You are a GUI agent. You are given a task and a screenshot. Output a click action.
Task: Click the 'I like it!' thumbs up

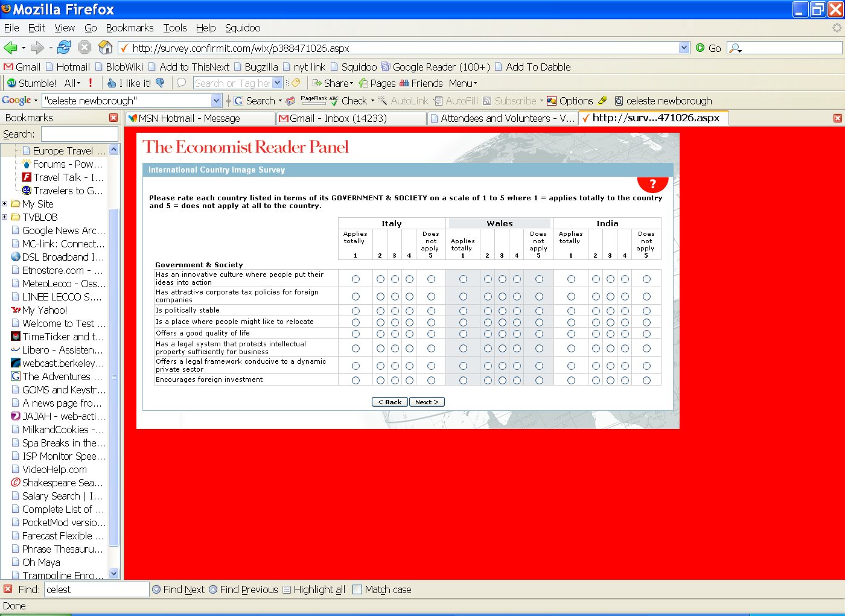click(x=129, y=83)
